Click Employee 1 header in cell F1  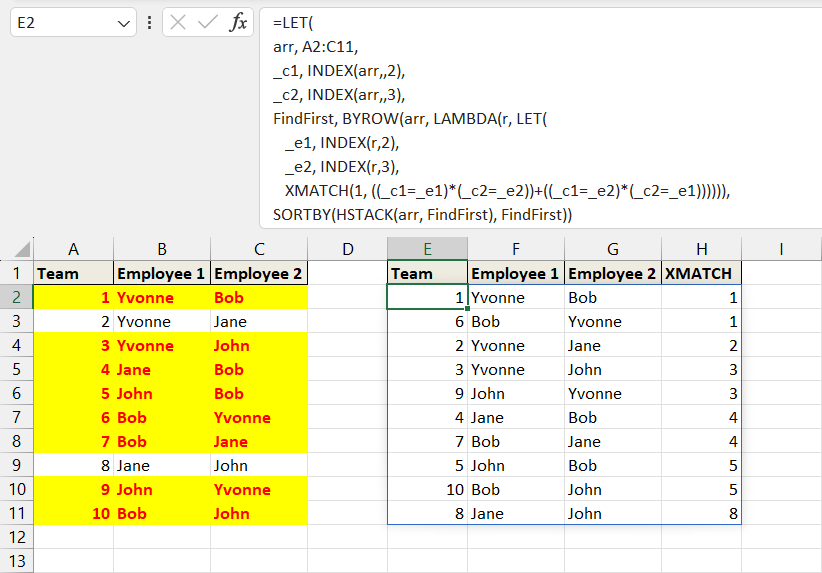tap(514, 274)
